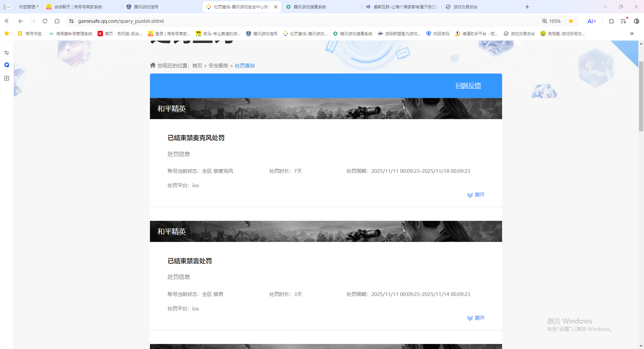Open the 105% zoom level control
Screen dimensions: 644x349
(x=551, y=21)
